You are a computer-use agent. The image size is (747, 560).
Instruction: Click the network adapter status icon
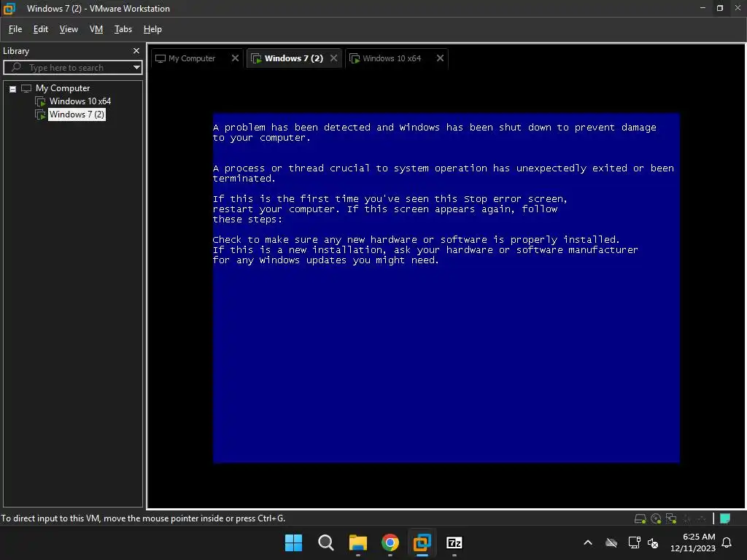(x=671, y=518)
